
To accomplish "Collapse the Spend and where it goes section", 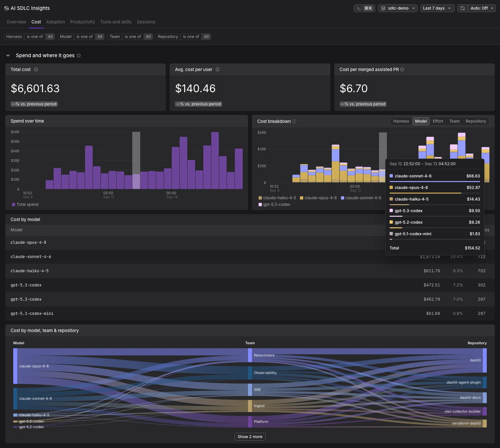I will pyautogui.click(x=8, y=56).
